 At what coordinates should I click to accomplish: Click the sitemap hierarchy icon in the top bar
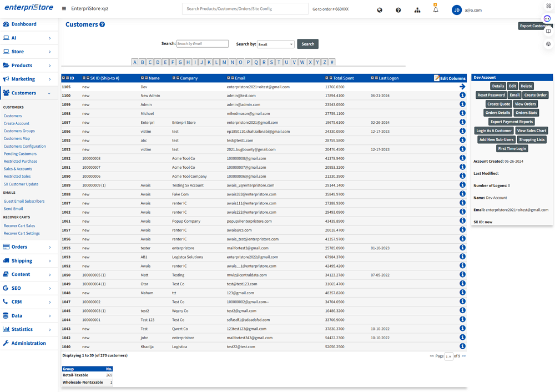(x=417, y=10)
